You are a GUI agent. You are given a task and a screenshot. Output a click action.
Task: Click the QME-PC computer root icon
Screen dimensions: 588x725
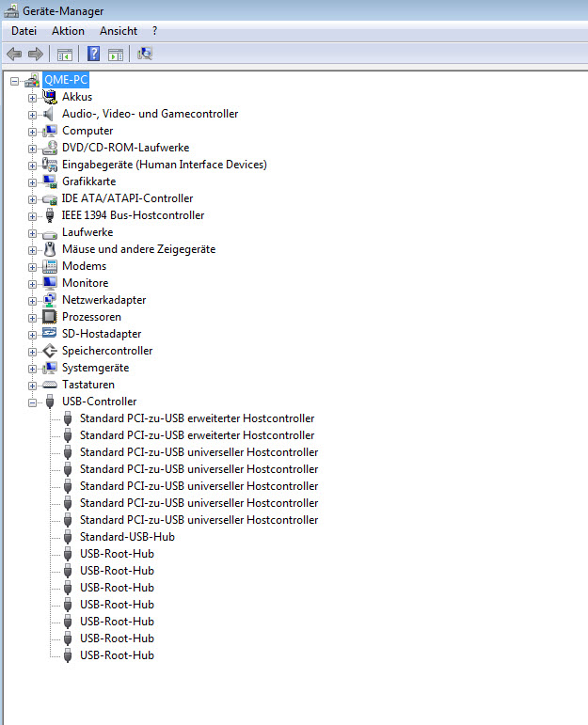32,80
